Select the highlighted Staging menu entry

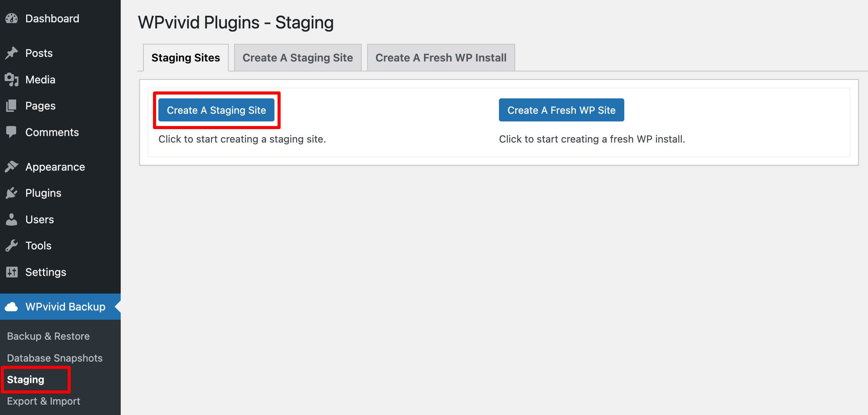point(25,380)
